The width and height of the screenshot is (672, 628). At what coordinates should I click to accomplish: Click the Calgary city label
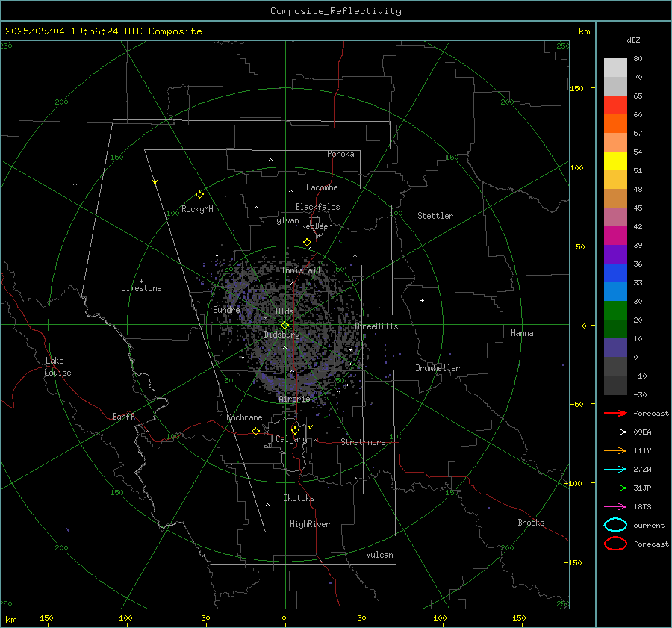tap(291, 439)
